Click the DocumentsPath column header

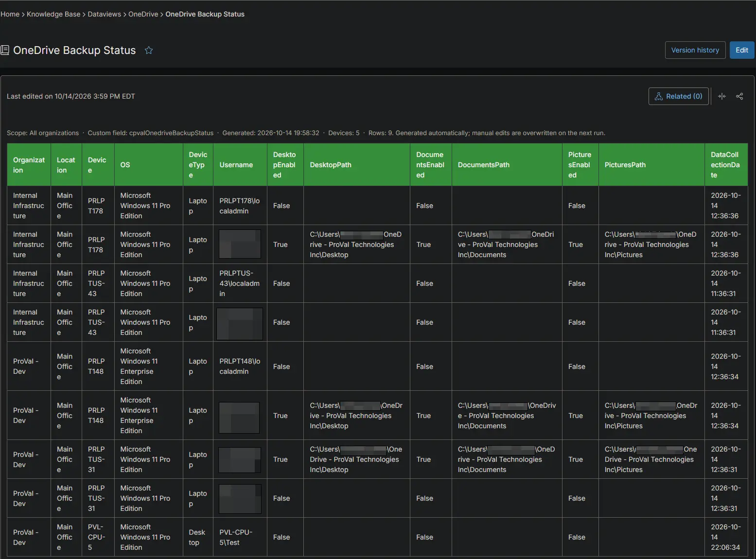pyautogui.click(x=507, y=165)
